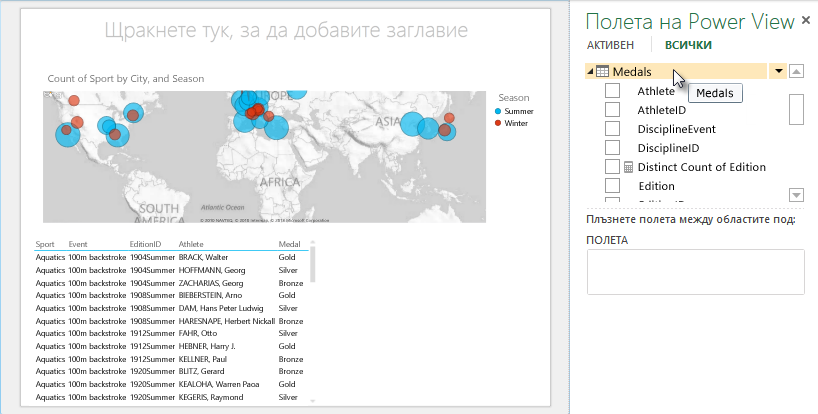Close the Power View fields pane

(805, 21)
